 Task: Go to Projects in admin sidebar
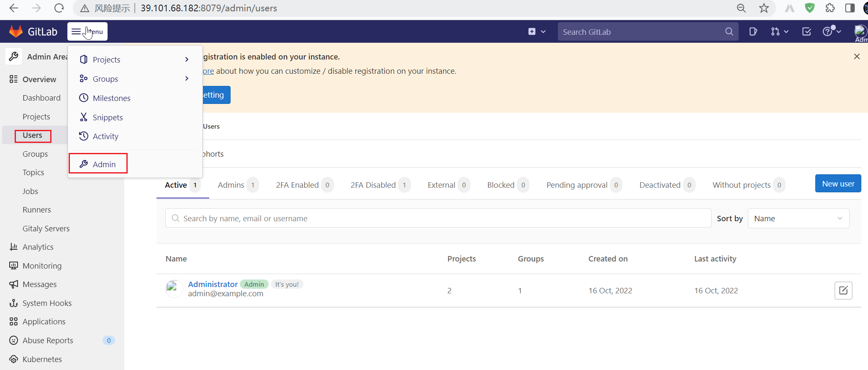(x=36, y=116)
